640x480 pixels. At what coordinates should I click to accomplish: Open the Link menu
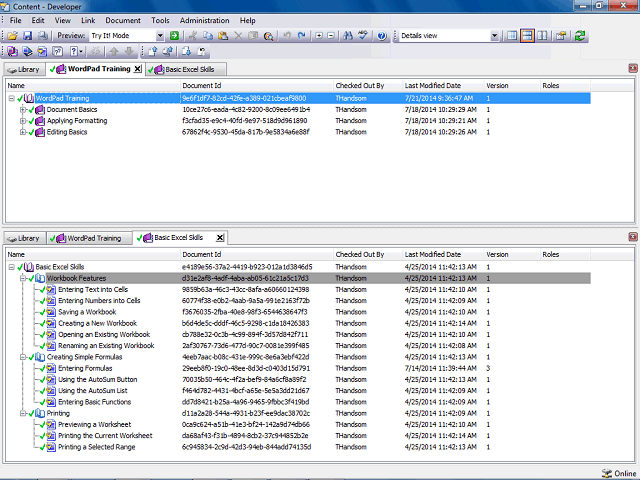88,20
